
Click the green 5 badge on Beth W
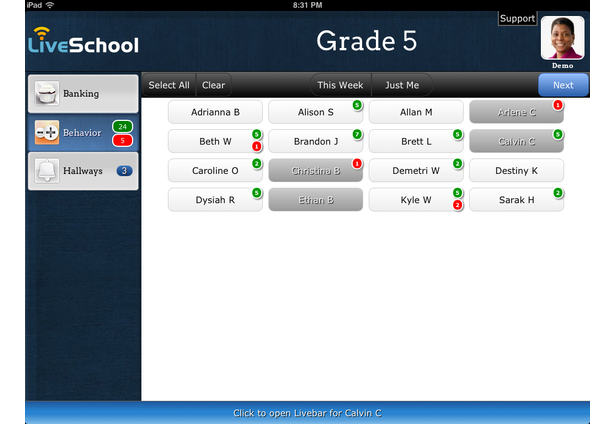257,135
